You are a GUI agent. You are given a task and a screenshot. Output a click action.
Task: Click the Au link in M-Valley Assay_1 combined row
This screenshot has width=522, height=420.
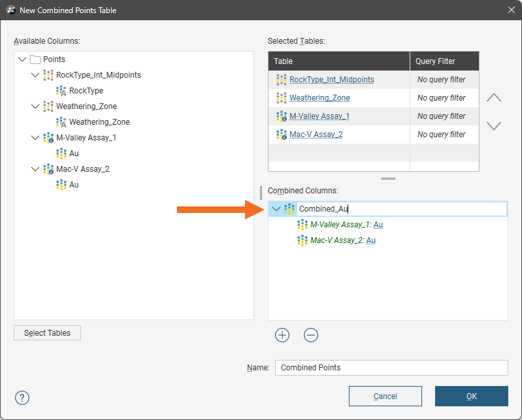click(378, 225)
